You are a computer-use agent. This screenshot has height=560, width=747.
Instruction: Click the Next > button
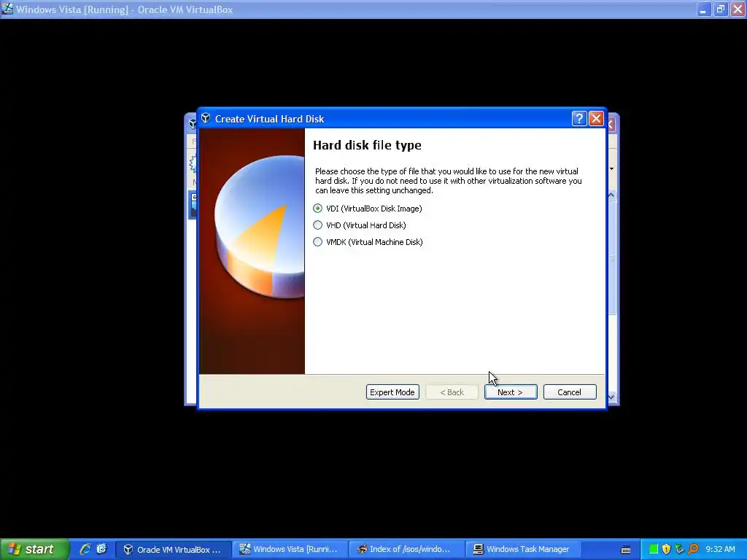pos(510,392)
